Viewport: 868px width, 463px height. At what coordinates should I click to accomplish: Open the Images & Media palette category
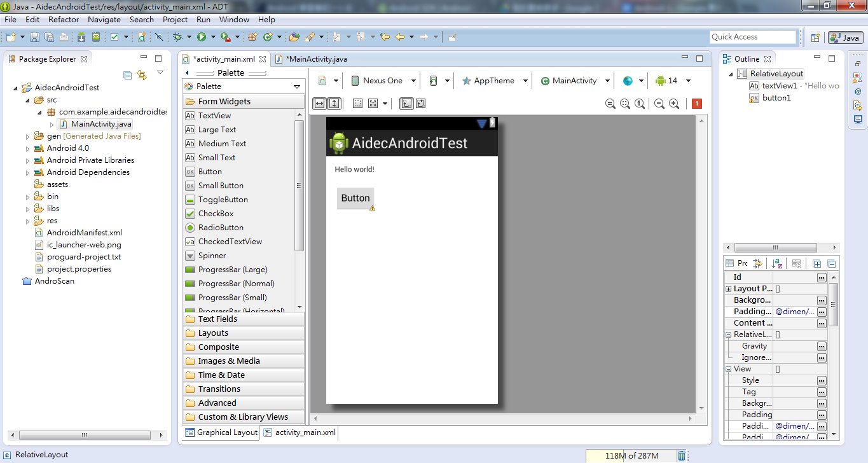[x=244, y=361]
